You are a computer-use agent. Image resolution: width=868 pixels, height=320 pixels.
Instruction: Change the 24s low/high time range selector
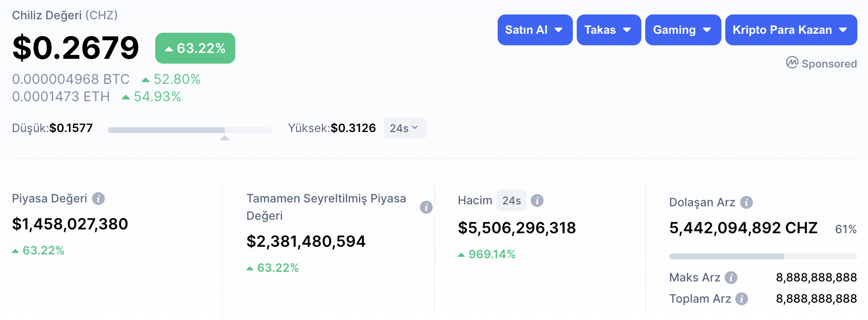point(405,128)
